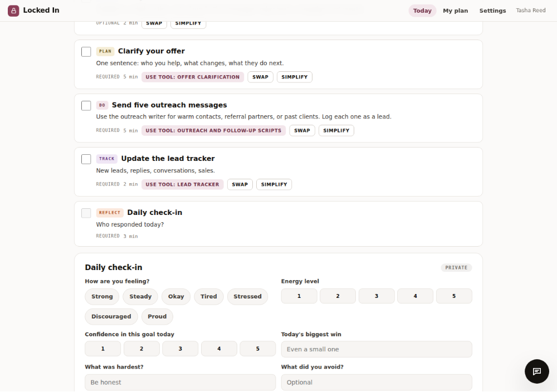
Task: Select the Proud feeling chip
Action: coord(157,317)
